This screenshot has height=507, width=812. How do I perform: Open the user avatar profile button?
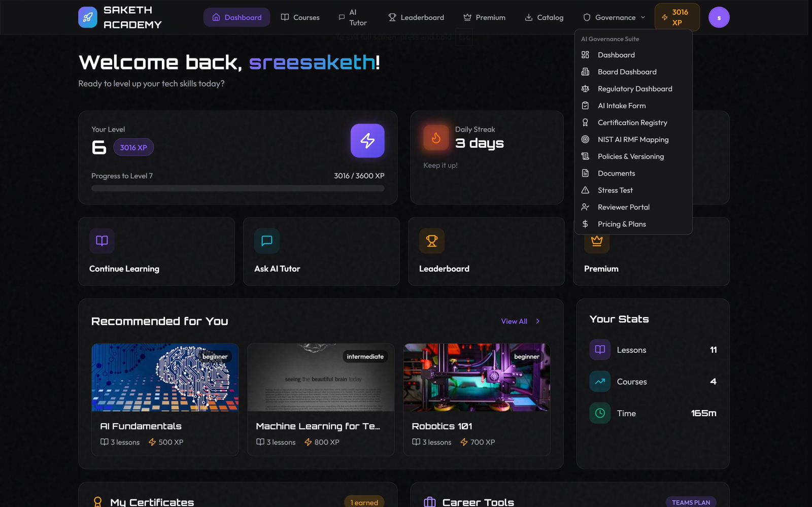coord(719,17)
